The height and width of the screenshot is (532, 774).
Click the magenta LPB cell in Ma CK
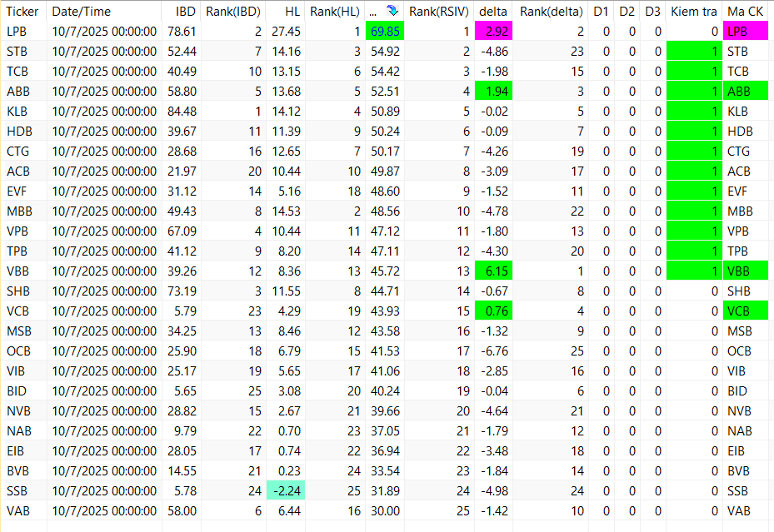(746, 32)
